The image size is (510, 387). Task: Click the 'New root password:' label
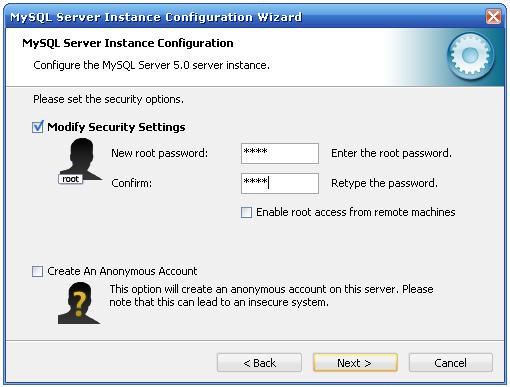(x=159, y=153)
